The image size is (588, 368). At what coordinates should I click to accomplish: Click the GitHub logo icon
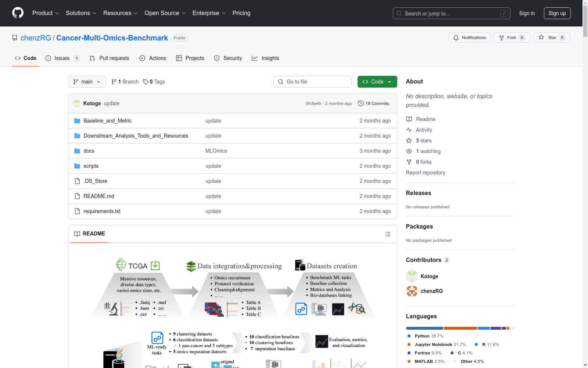(18, 13)
